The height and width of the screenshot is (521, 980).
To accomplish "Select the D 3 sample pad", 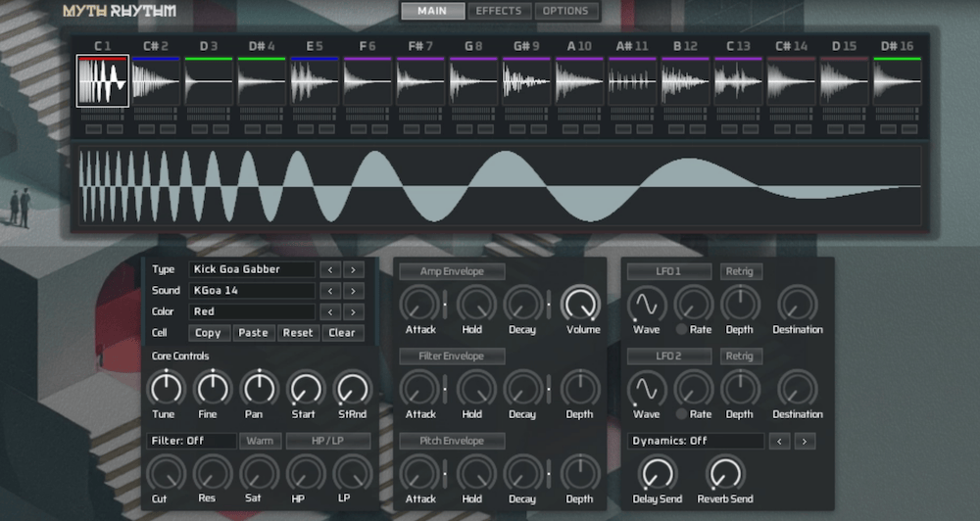I will [209, 81].
